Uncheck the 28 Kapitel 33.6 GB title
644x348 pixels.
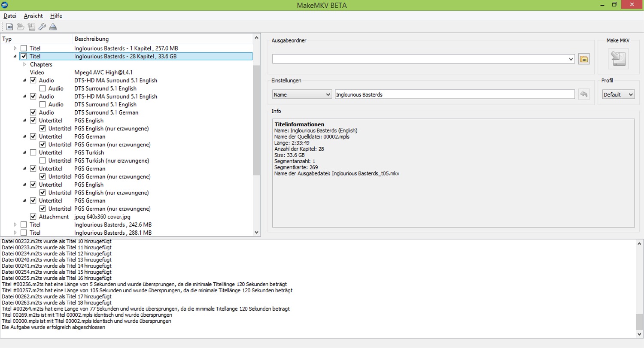(24, 56)
